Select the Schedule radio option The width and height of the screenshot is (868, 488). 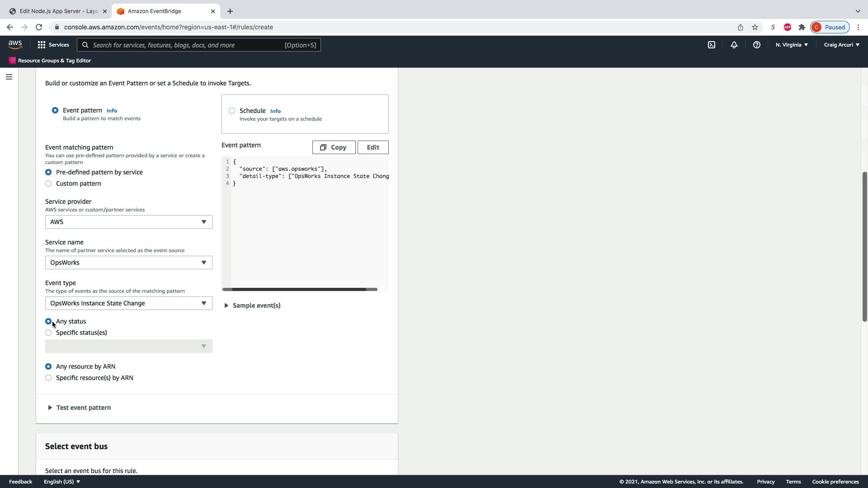click(x=232, y=111)
